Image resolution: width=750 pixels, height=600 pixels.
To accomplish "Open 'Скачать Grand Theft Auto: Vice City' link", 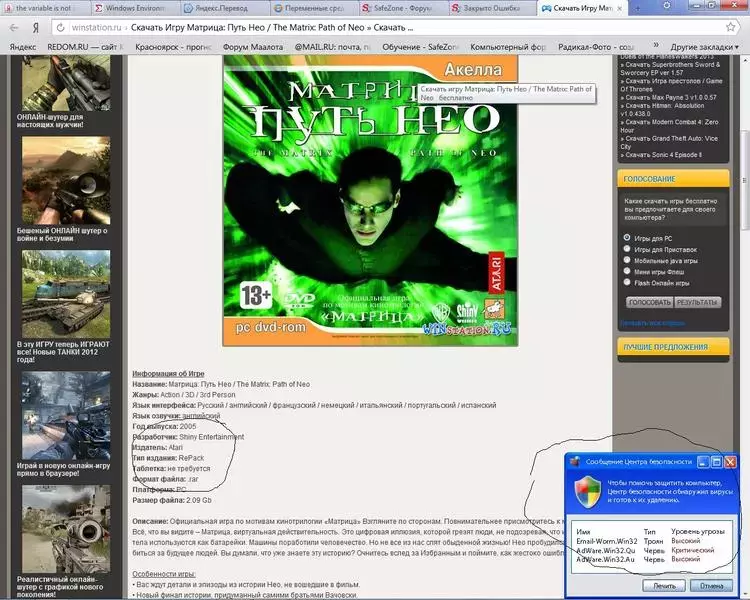I will [x=669, y=142].
